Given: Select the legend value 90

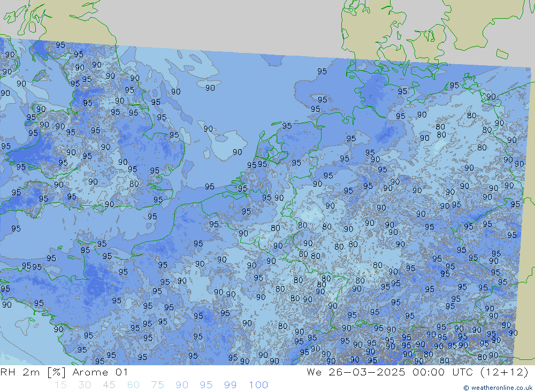Looking at the screenshot, I should click(182, 385).
